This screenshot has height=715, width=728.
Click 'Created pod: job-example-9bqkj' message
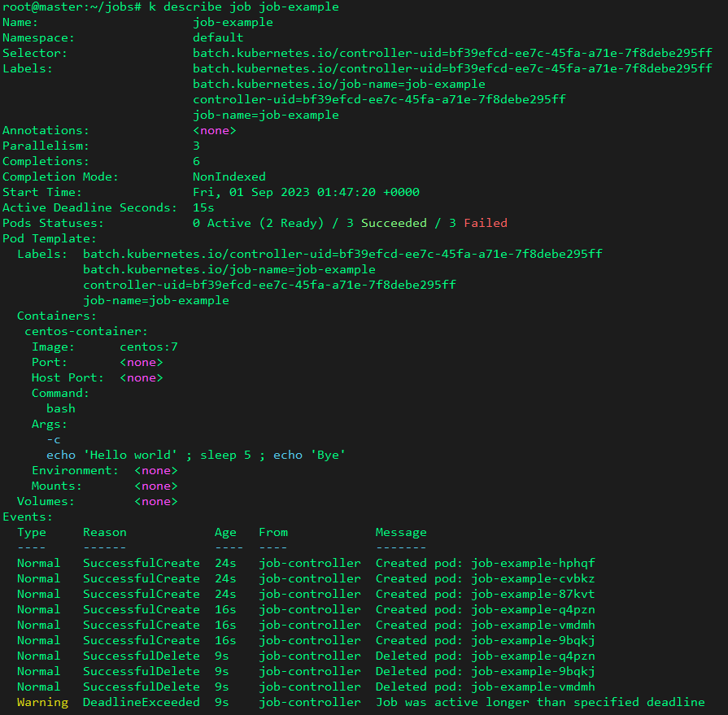pyautogui.click(x=485, y=640)
